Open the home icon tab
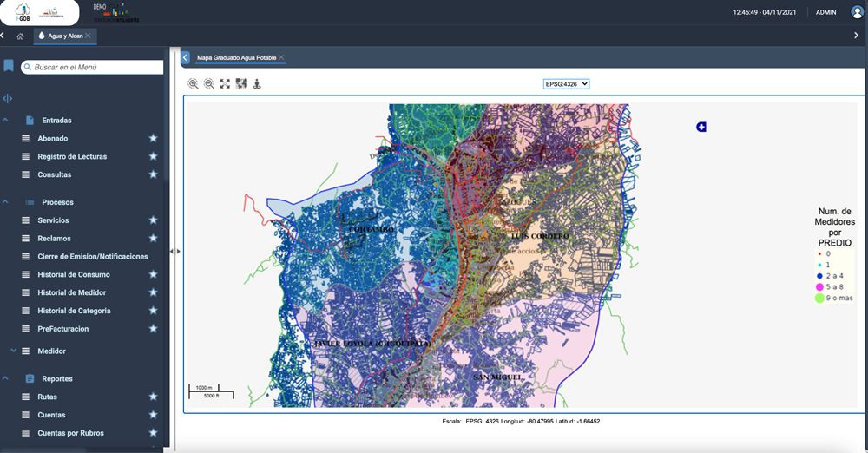868x453 pixels. [20, 36]
